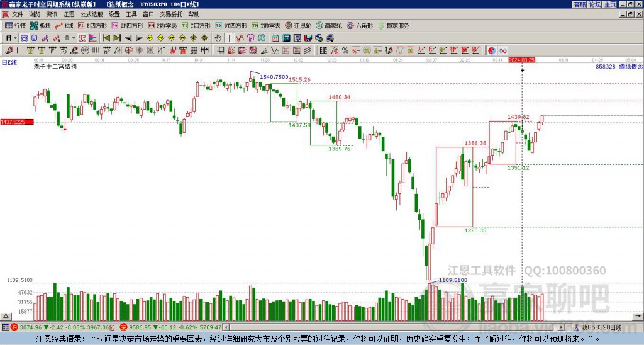
Task: Toggle the crosshair cursor tool
Action: pos(229,38)
